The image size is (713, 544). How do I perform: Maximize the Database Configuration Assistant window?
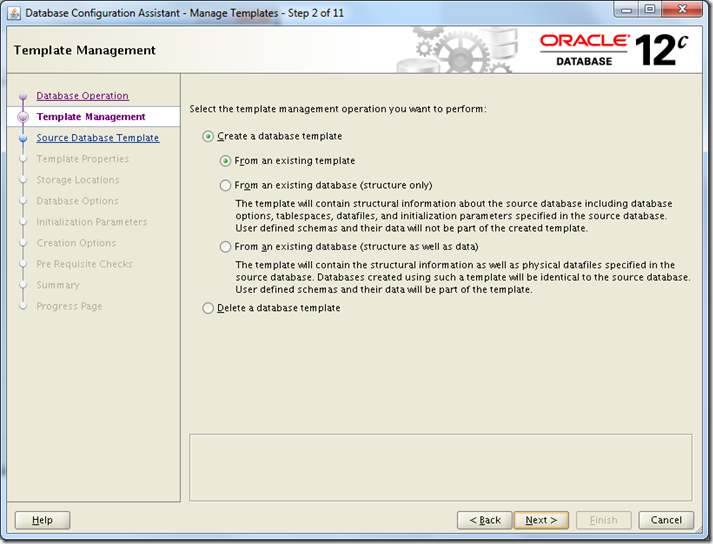[x=650, y=10]
